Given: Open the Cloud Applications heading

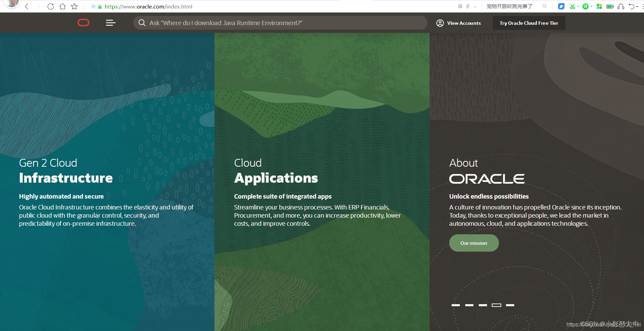Looking at the screenshot, I should (x=276, y=171).
